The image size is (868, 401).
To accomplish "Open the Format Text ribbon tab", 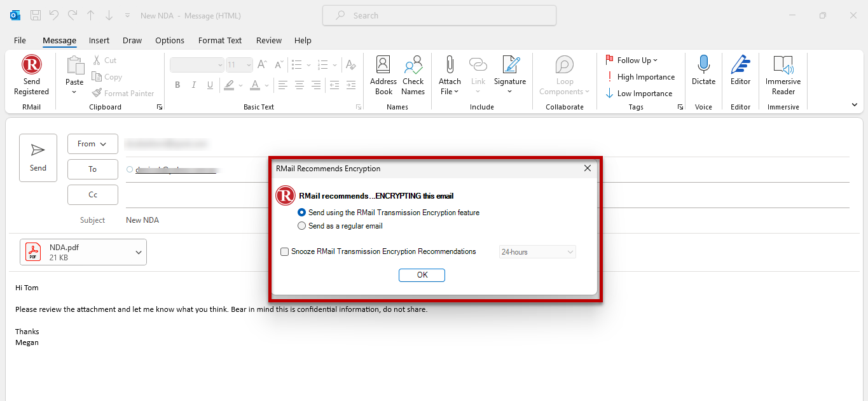I will point(219,40).
